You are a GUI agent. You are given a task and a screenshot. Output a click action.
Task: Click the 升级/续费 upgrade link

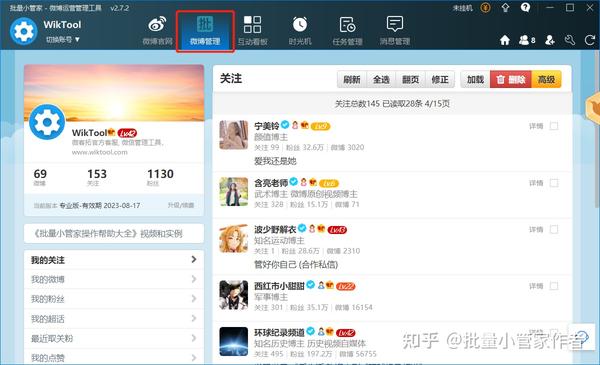(x=181, y=205)
